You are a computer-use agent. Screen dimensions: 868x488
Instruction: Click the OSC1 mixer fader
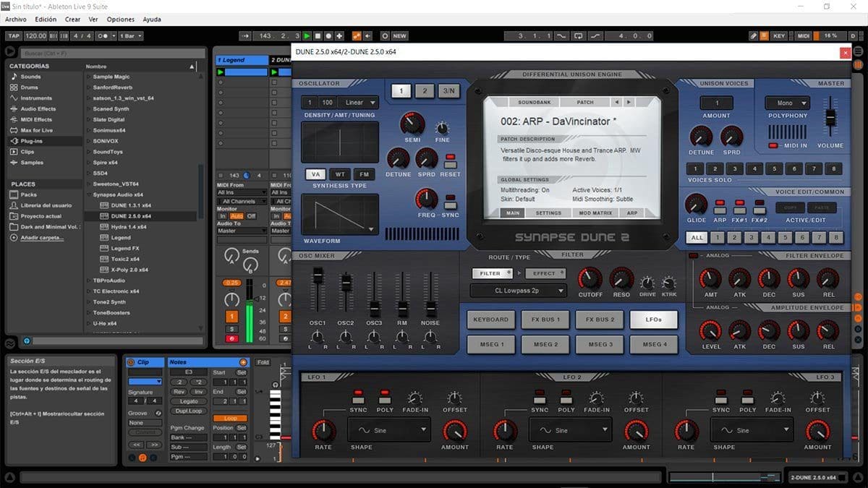(318, 277)
